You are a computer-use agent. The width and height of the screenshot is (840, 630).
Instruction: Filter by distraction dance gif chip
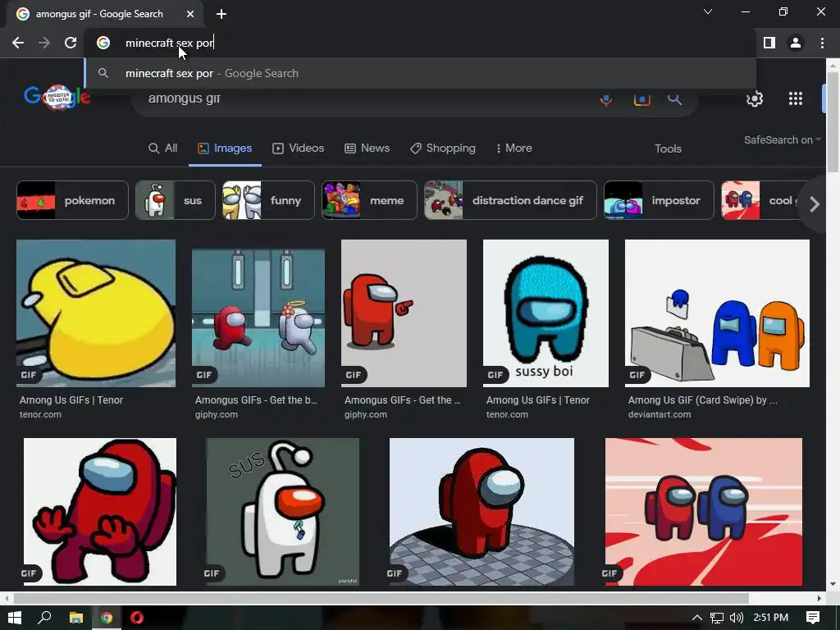510,200
